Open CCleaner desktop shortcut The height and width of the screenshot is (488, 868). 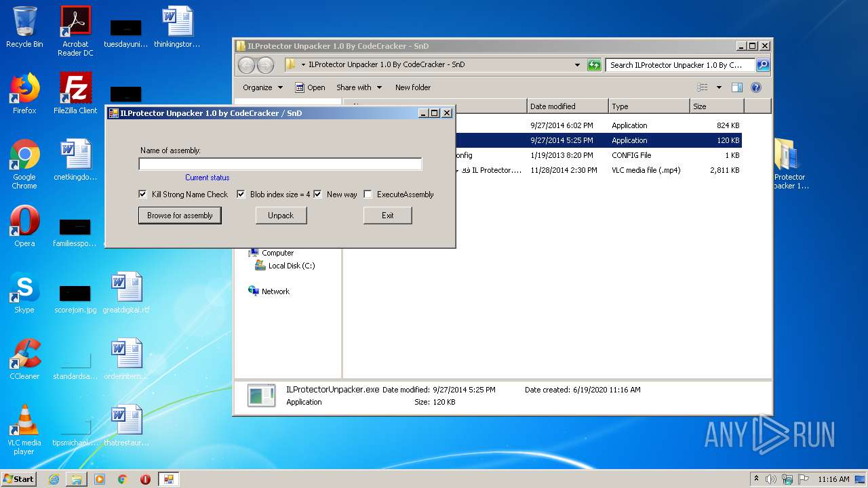pyautogui.click(x=24, y=359)
